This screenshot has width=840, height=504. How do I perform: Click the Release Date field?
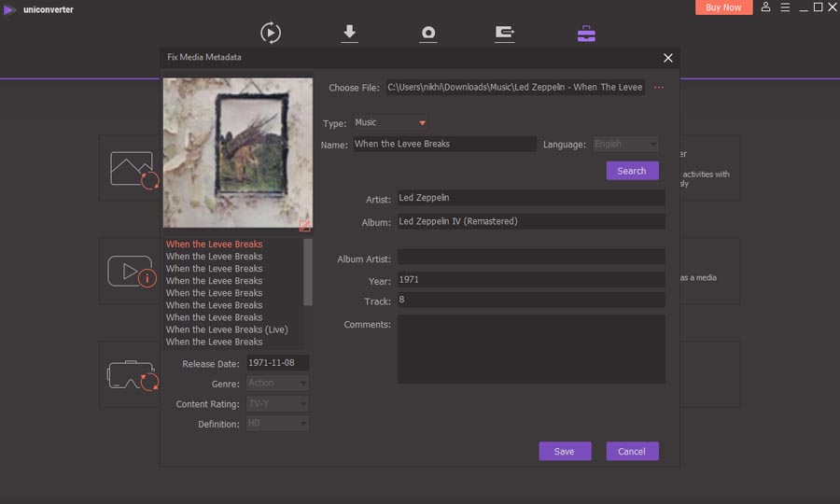(x=277, y=363)
